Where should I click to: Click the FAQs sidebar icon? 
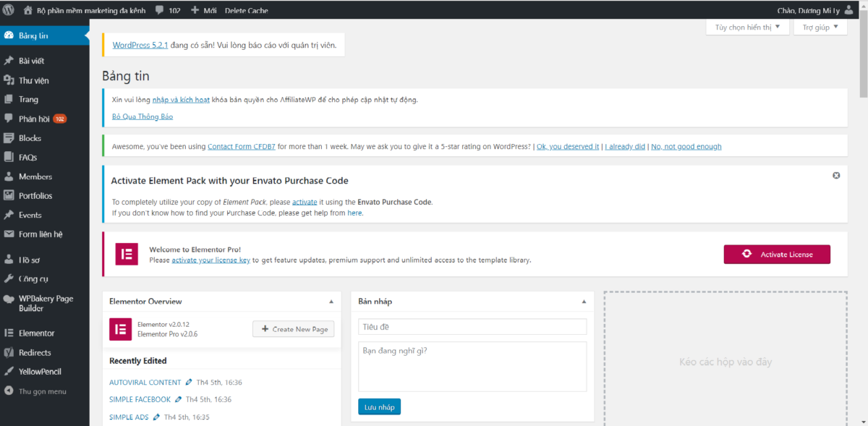click(x=9, y=157)
